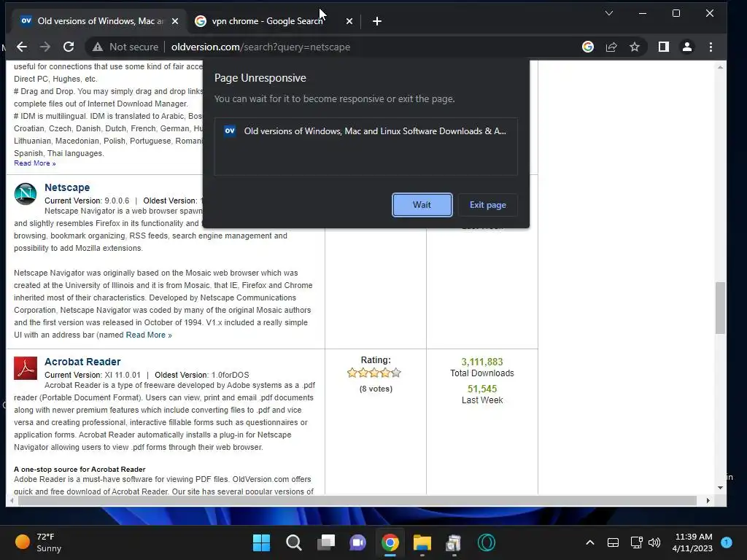The image size is (747, 560).
Task: Open Chrome three-dot menu
Action: point(711,47)
